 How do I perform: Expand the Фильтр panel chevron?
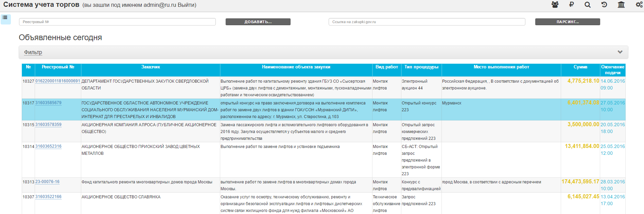coord(620,52)
